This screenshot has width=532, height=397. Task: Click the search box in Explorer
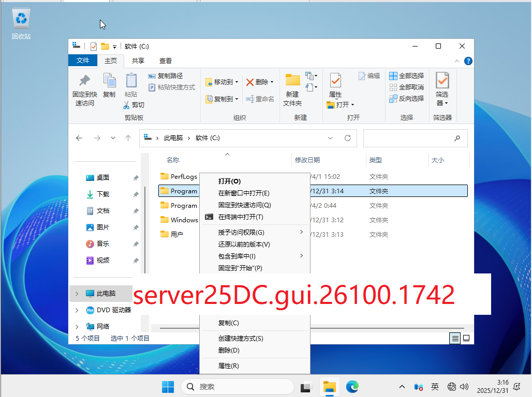coord(409,138)
